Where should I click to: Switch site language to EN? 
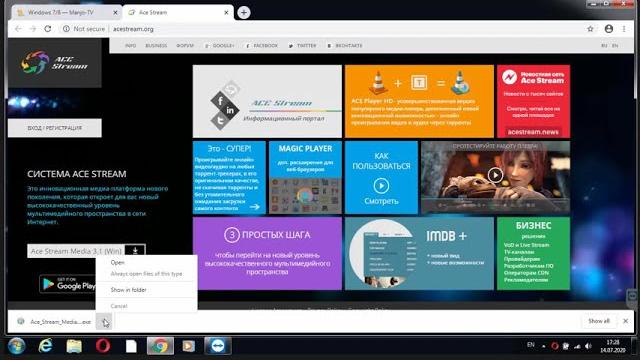click(615, 46)
